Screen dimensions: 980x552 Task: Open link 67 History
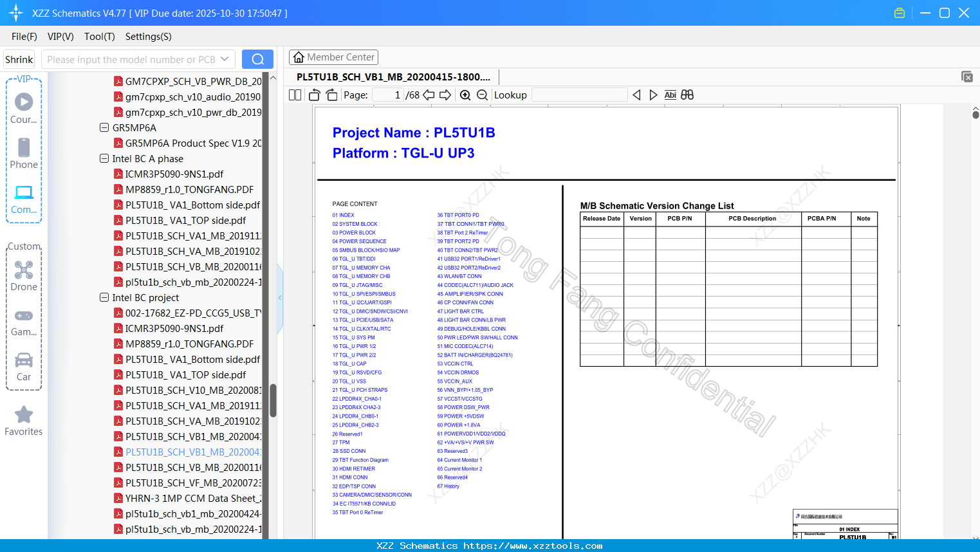point(448,486)
